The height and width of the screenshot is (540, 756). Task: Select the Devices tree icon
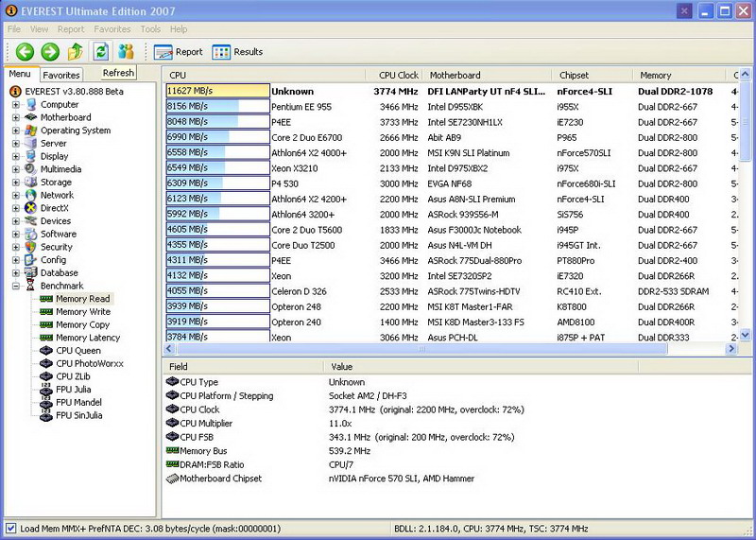pos(31,221)
